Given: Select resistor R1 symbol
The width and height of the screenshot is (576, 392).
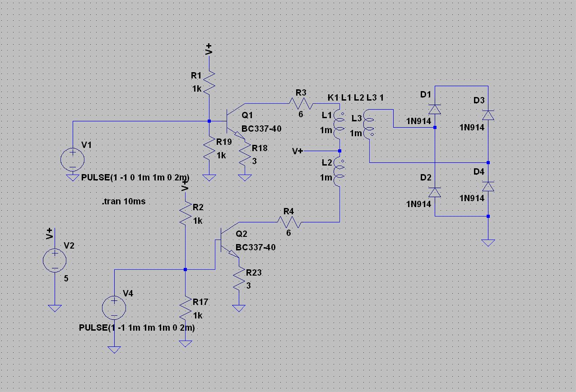Looking at the screenshot, I should click(209, 82).
